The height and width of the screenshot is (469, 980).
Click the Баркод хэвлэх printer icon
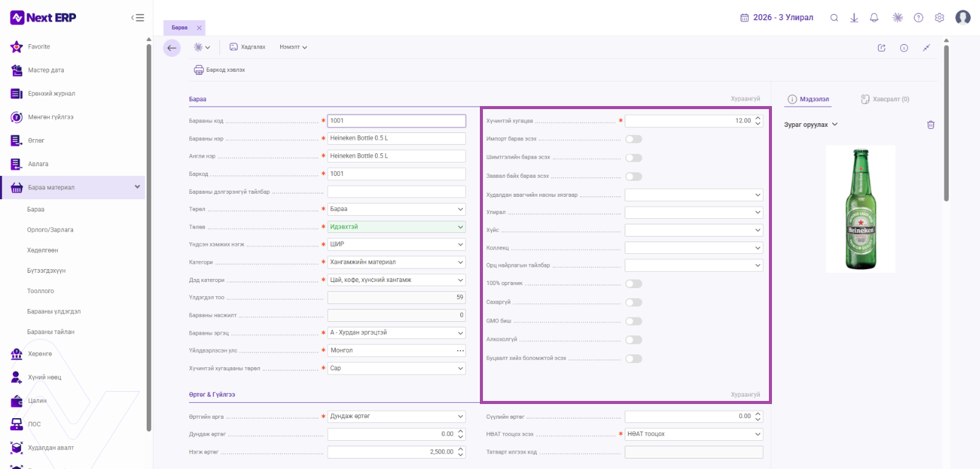(199, 70)
